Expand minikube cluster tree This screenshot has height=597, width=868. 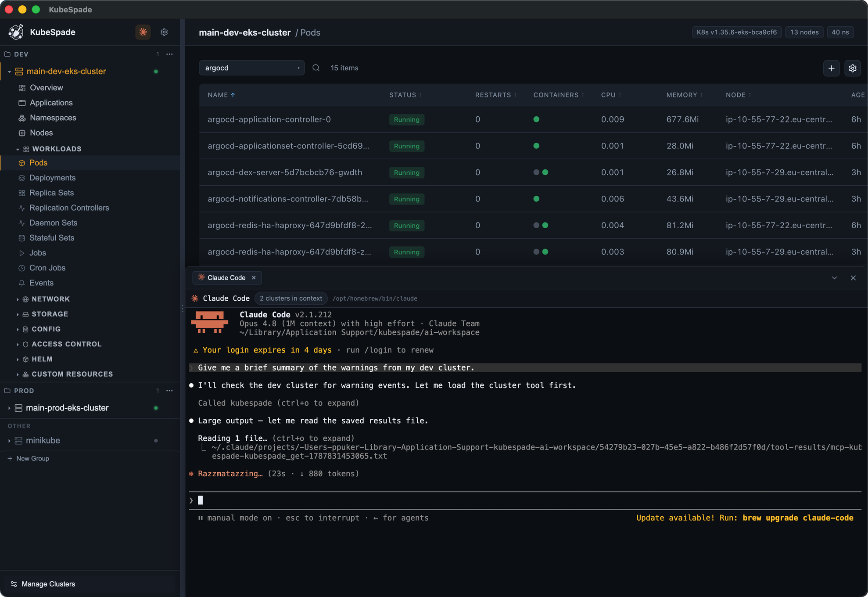(9, 440)
